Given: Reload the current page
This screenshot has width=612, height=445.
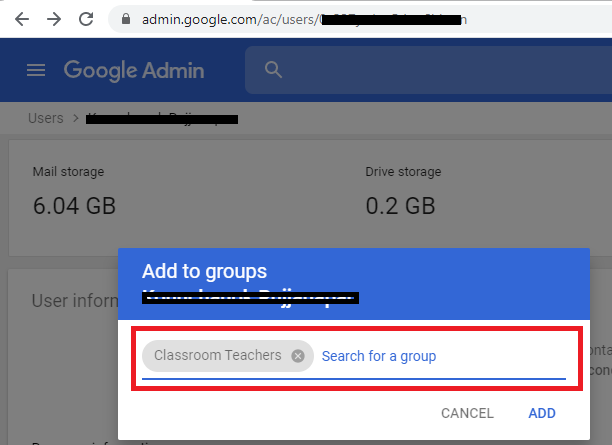Looking at the screenshot, I should pos(86,19).
